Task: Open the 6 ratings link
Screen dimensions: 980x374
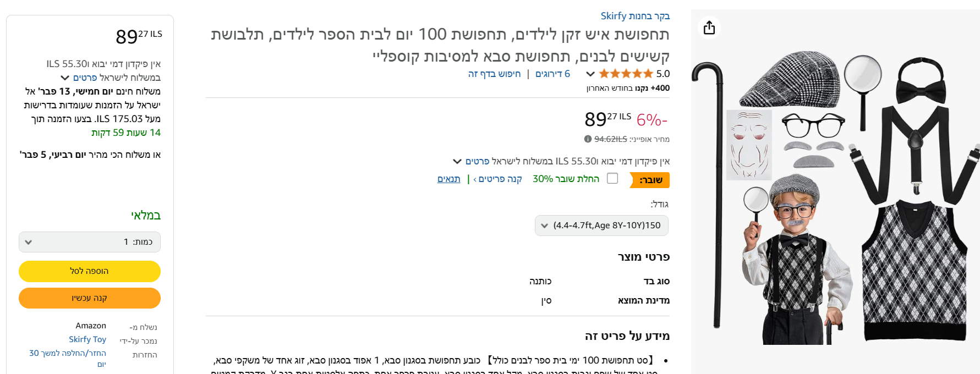Action: pyautogui.click(x=552, y=74)
